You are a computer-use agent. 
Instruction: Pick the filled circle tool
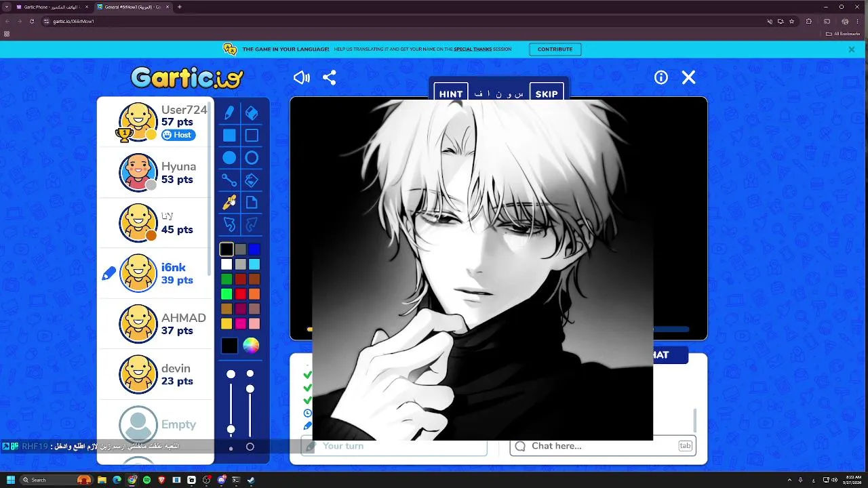click(x=229, y=158)
